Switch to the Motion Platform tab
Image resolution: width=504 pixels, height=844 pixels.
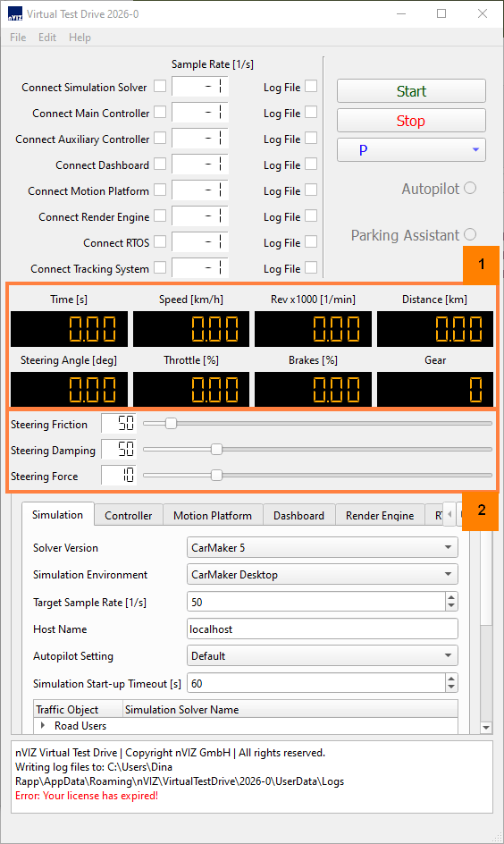click(213, 515)
